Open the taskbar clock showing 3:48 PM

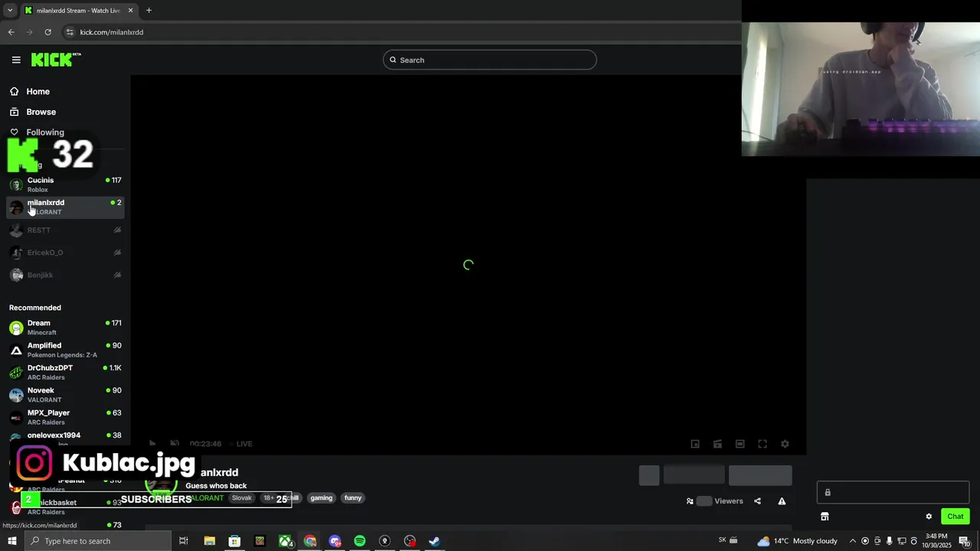(x=936, y=541)
